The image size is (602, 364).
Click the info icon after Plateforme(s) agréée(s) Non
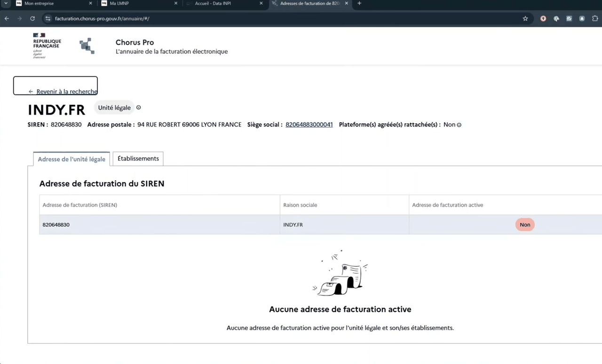[459, 125]
